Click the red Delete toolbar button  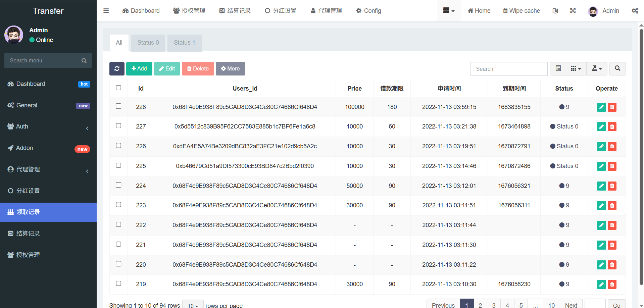coord(198,69)
